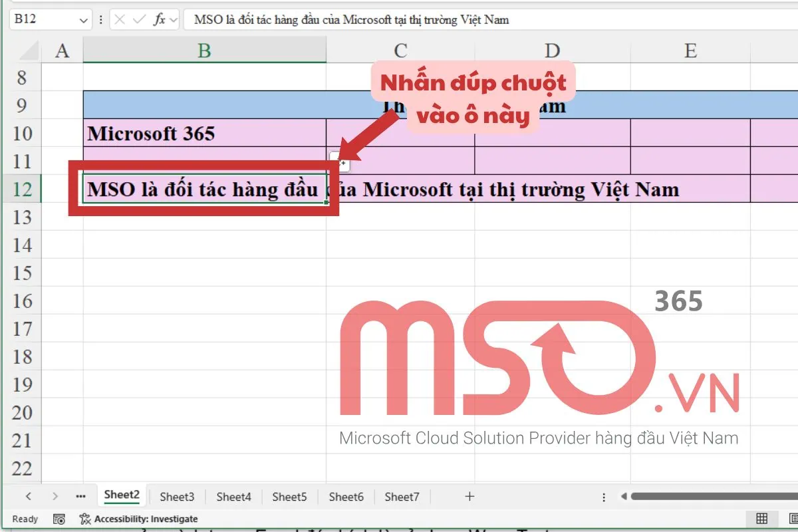Select row 14 header
The image size is (798, 532).
point(23,245)
